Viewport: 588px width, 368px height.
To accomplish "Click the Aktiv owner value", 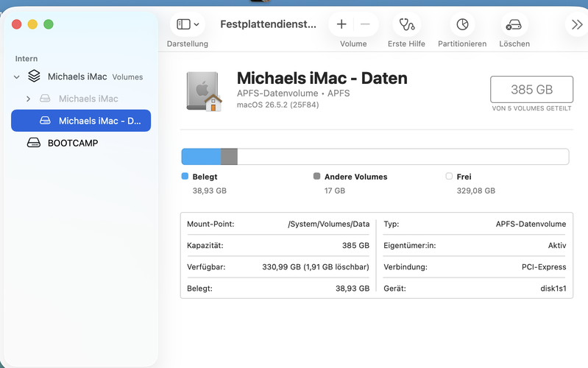I will (x=557, y=245).
